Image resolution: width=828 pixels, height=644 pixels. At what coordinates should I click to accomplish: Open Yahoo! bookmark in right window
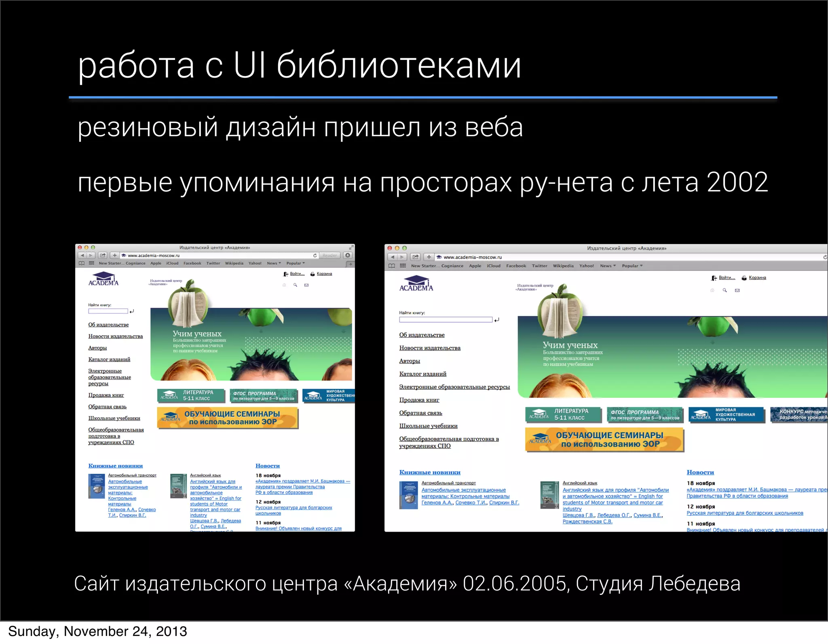pyautogui.click(x=586, y=266)
